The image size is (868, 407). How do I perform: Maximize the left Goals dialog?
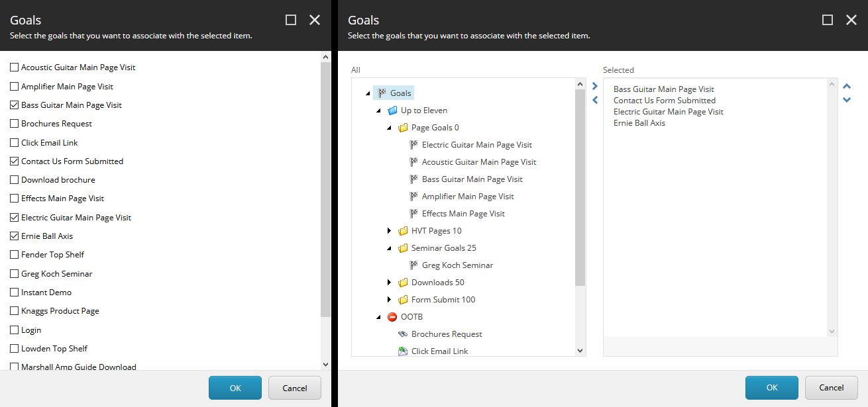(291, 20)
